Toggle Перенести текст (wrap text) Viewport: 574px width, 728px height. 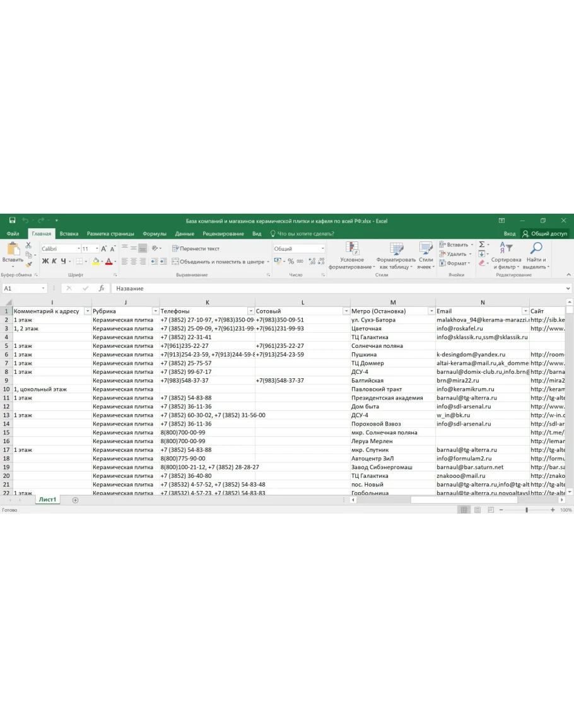(x=196, y=248)
